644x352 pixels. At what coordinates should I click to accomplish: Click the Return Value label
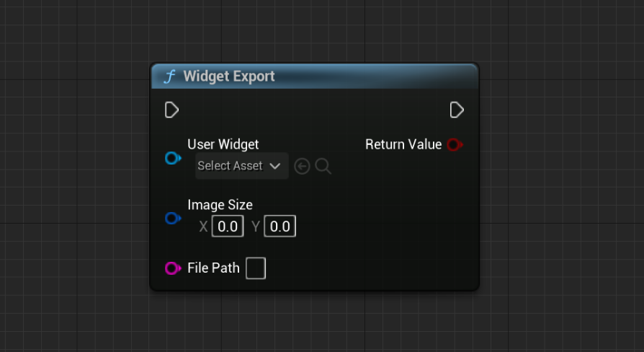coord(403,144)
